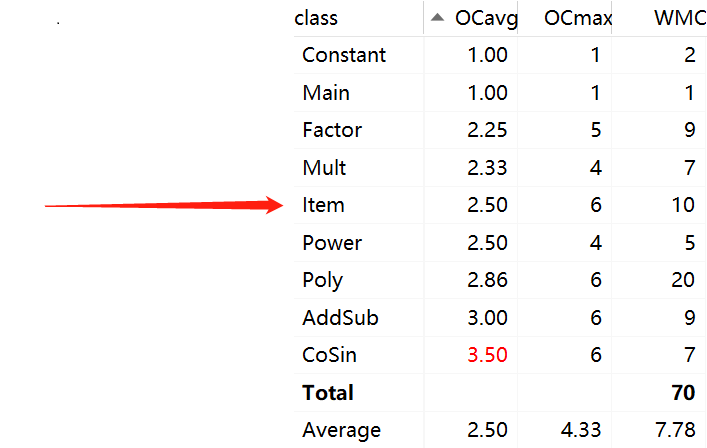
Task: Select the Power class row
Action: coord(500,243)
